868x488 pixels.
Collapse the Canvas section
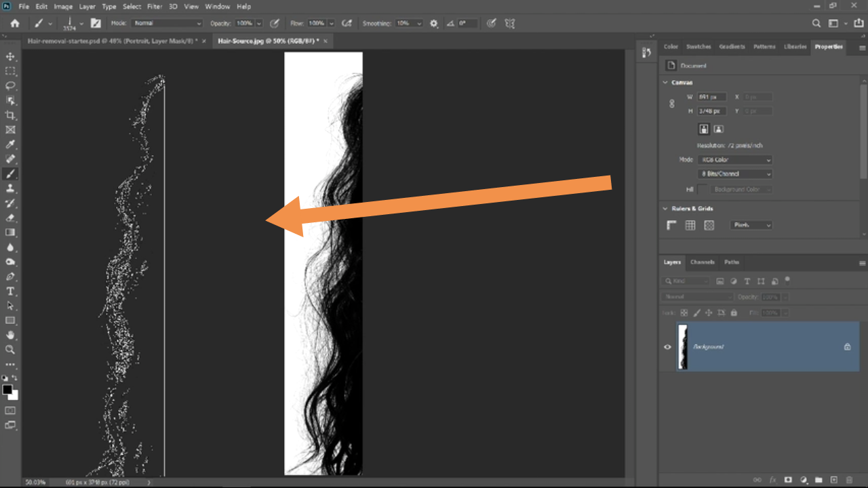tap(665, 82)
